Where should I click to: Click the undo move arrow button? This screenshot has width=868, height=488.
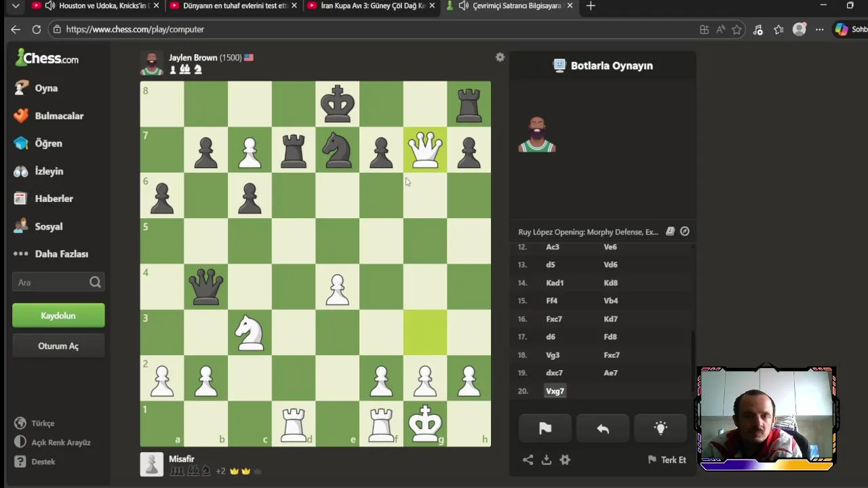coord(603,428)
